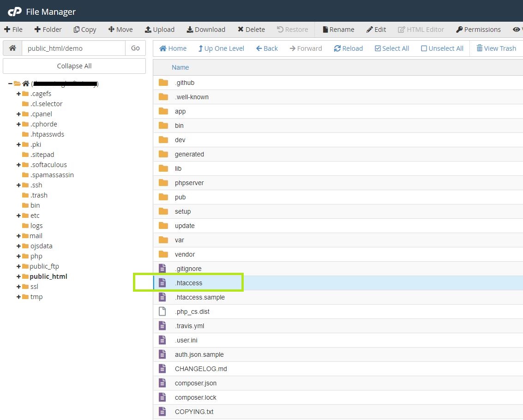Click the Go button
This screenshot has height=420, width=523.
(x=135, y=48)
